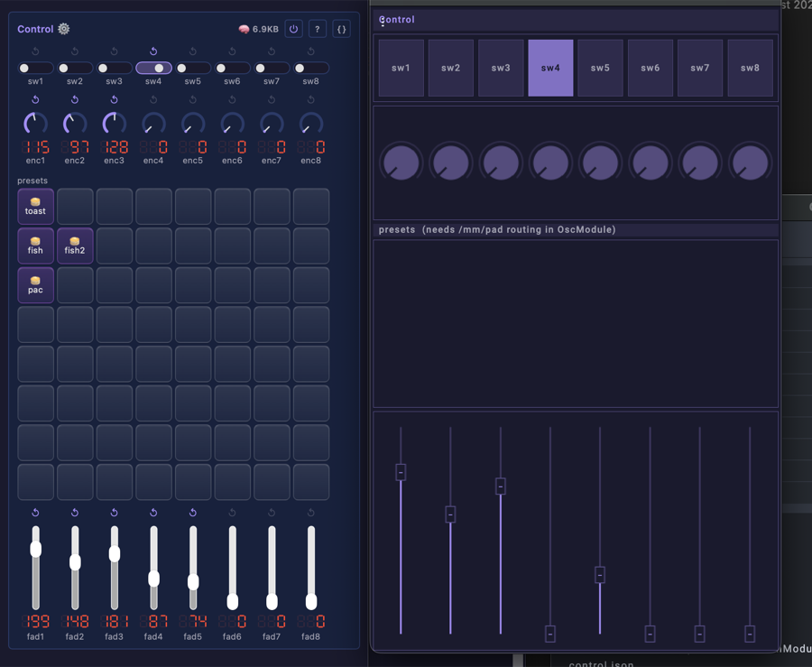Viewport: 812px width, 667px height.
Task: Open the curly braces JSON button
Action: click(342, 29)
